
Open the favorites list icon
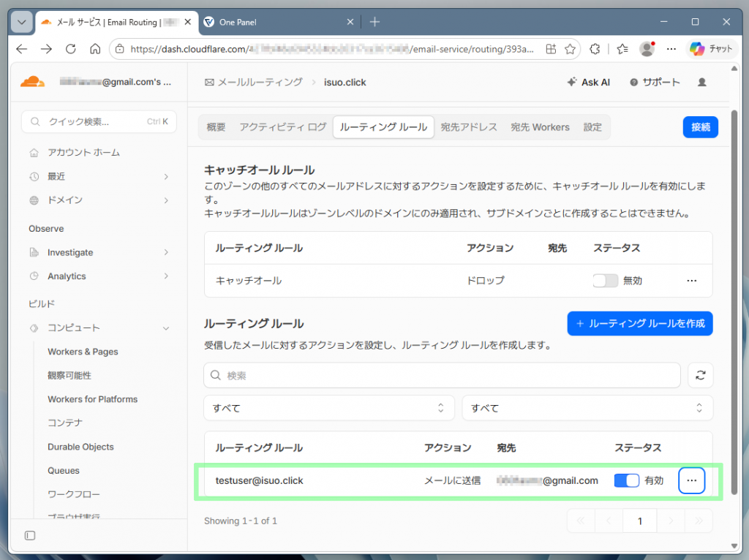622,49
